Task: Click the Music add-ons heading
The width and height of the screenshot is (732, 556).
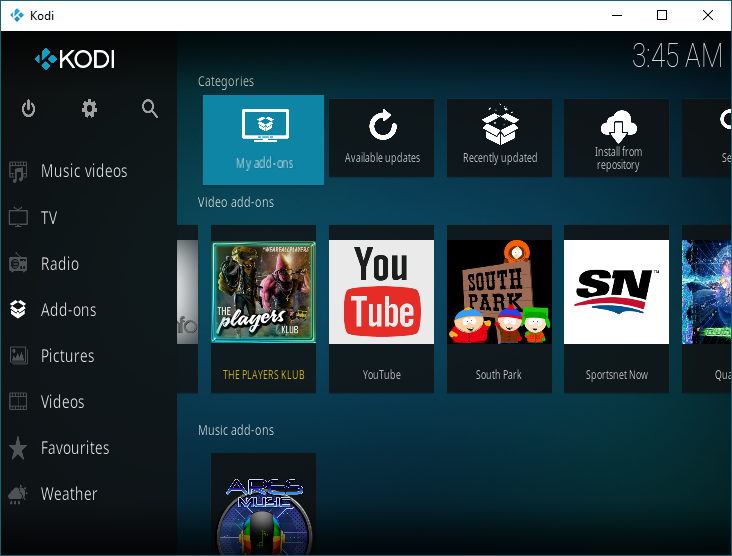Action: [236, 430]
